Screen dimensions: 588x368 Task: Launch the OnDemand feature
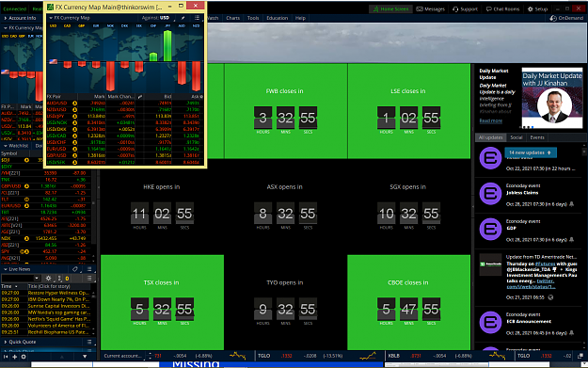566,18
